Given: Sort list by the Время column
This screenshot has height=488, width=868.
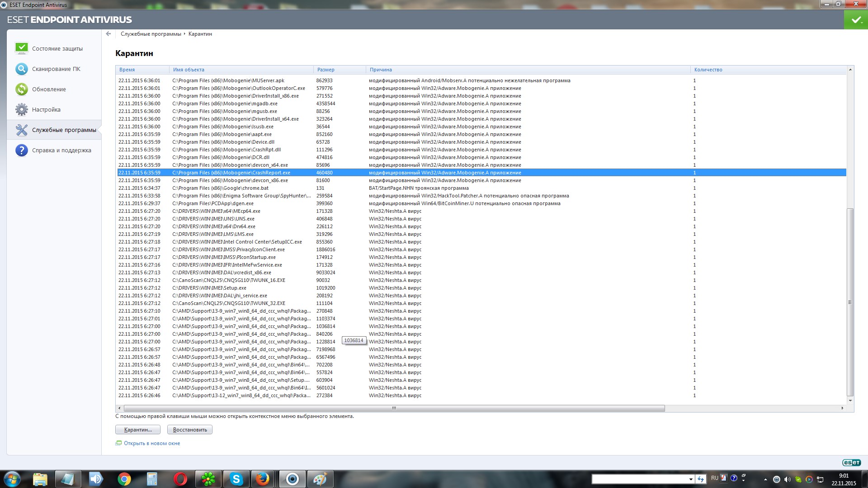Looking at the screenshot, I should coord(127,70).
